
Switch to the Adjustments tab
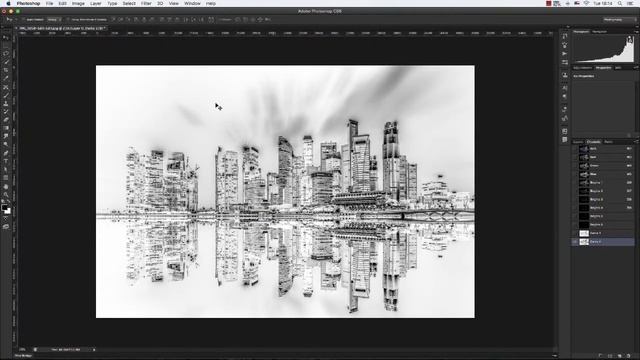pos(582,68)
